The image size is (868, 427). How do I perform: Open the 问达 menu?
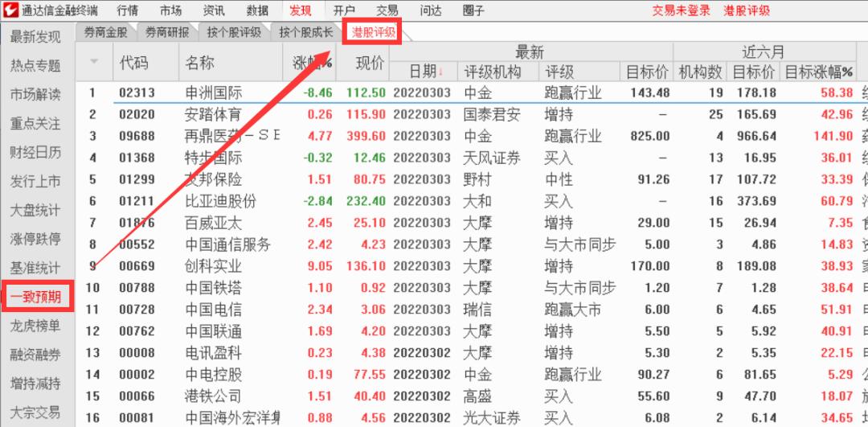pyautogui.click(x=430, y=10)
